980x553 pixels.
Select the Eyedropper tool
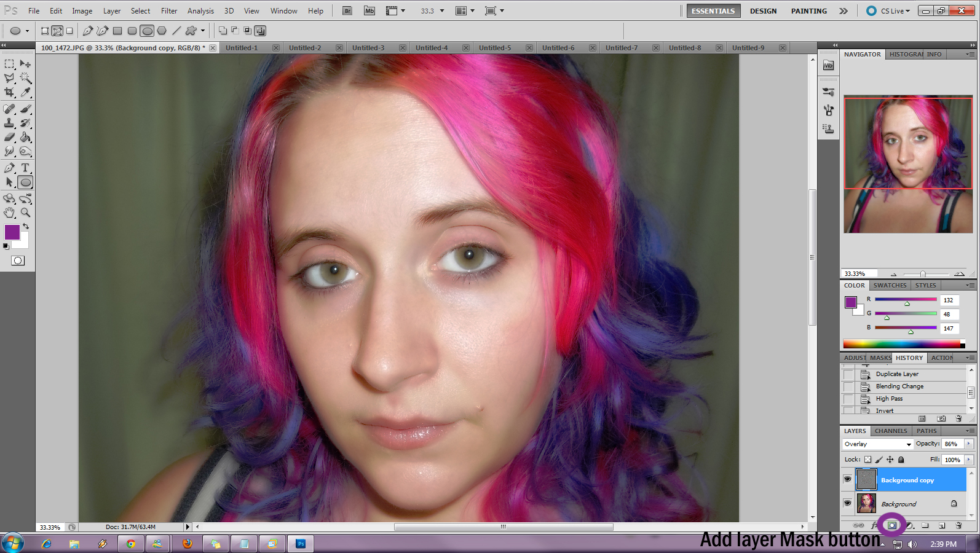tap(25, 93)
